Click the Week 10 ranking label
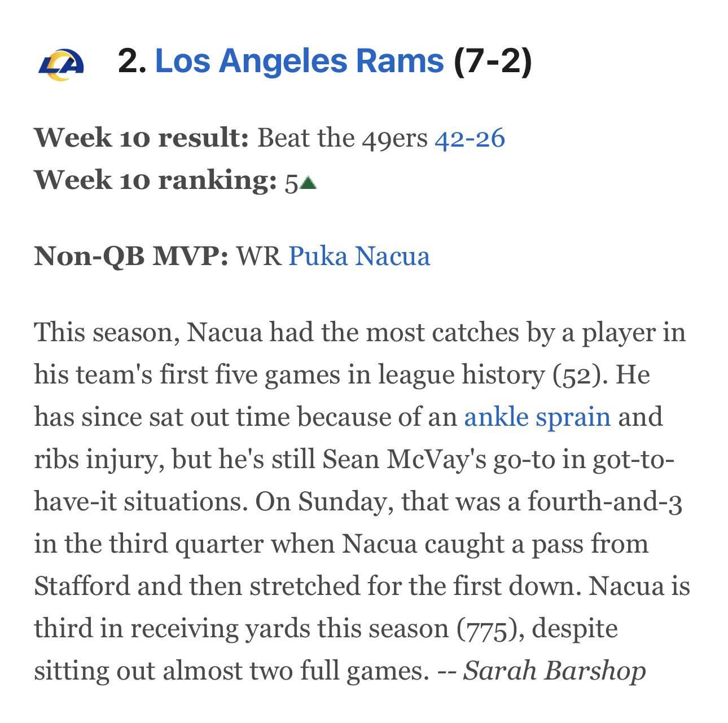 coord(155,180)
